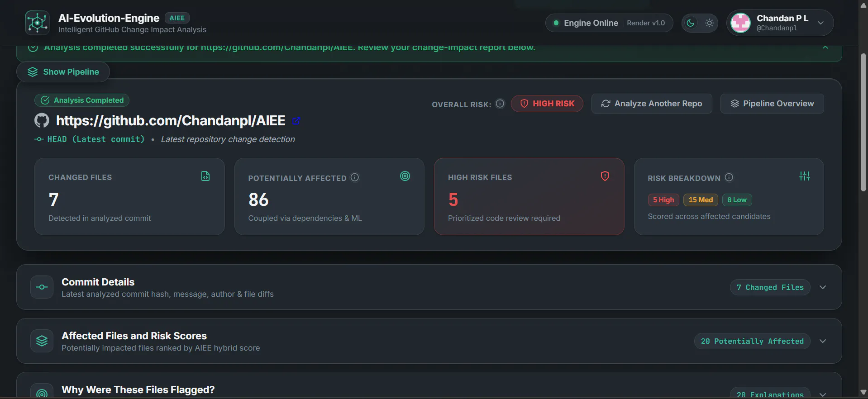Open the github.com/Chandanpl/AIEE repository link
Screen dimensions: 868x399
(x=171, y=121)
